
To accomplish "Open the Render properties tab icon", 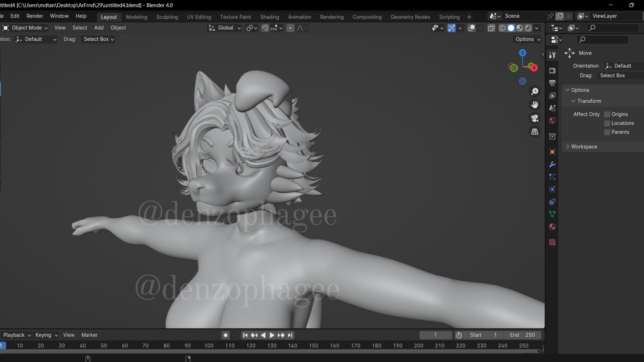I will [x=552, y=70].
